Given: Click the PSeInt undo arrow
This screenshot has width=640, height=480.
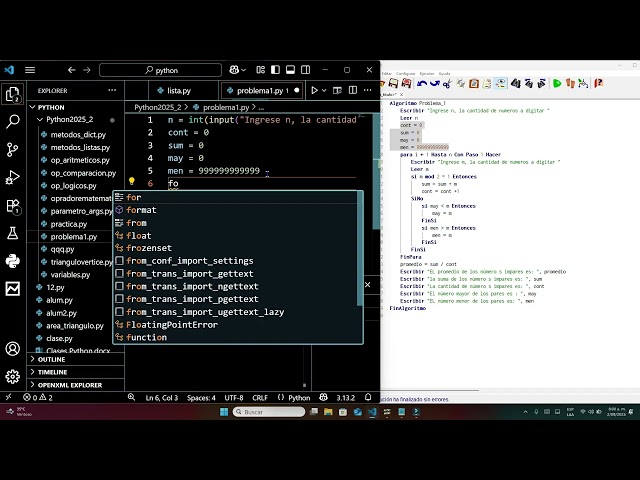Looking at the screenshot, I should point(422,83).
